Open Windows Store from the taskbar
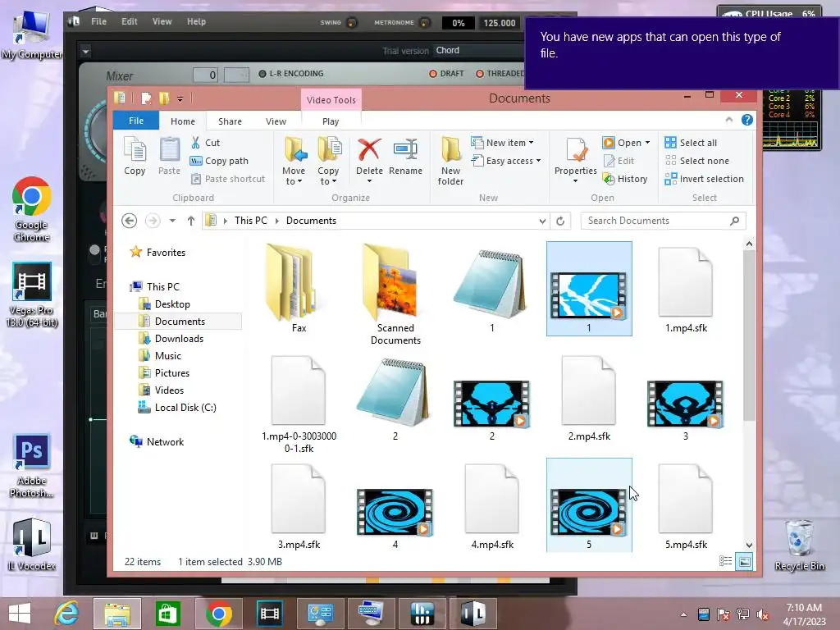The width and height of the screenshot is (840, 630). (167, 614)
